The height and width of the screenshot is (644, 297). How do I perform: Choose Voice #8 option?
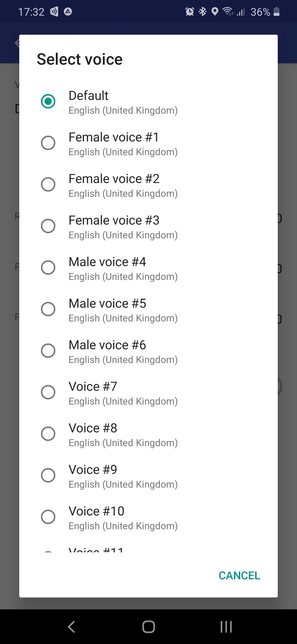(48, 434)
